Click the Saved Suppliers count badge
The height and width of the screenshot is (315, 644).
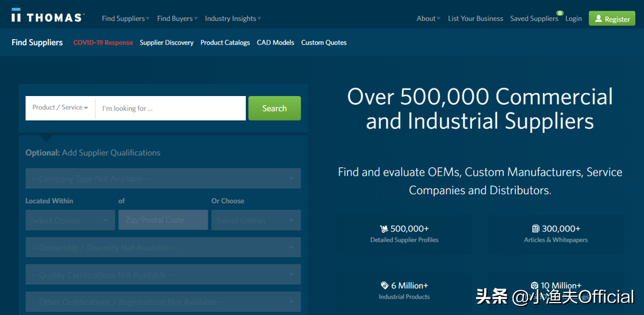click(560, 13)
